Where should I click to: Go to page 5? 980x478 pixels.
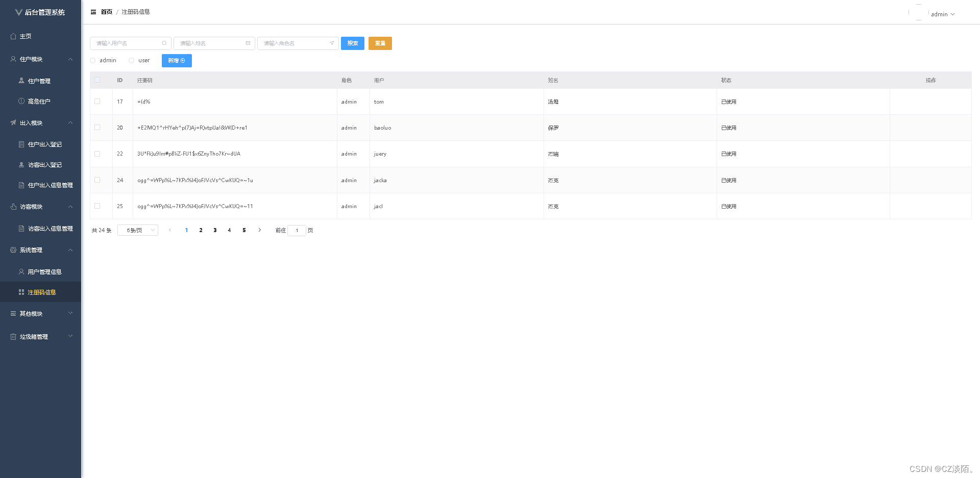coord(244,230)
